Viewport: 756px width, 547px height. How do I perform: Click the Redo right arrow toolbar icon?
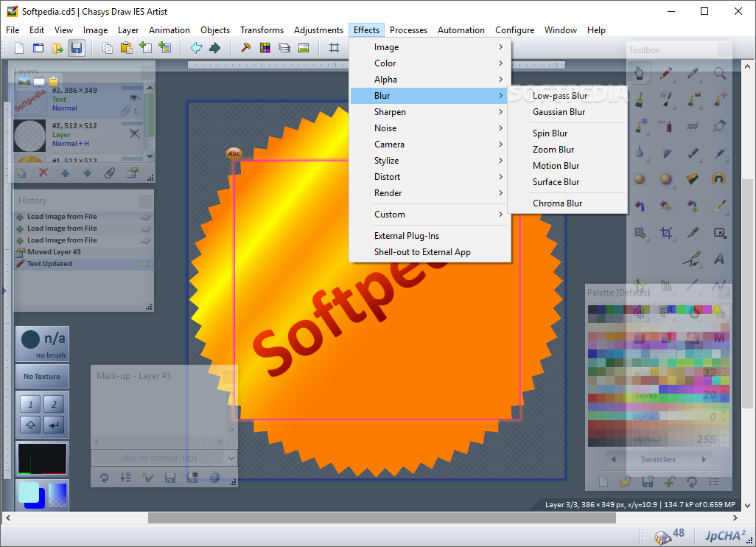tap(215, 48)
